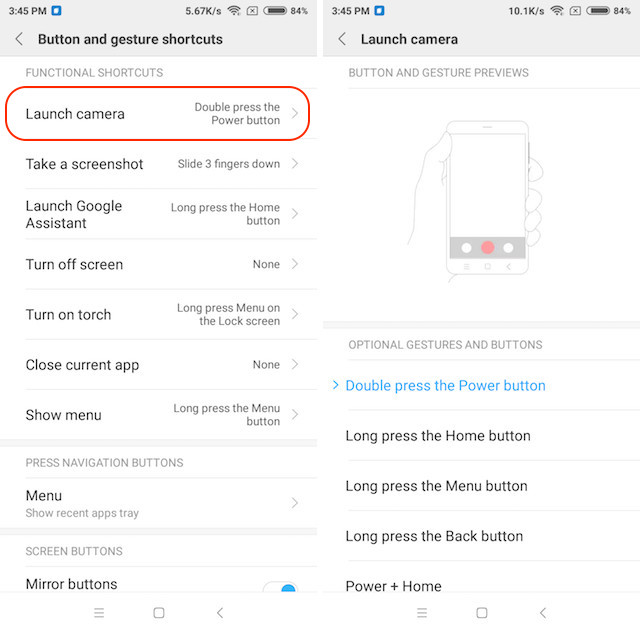
Task: Open Launch camera shortcut setting
Action: click(158, 113)
